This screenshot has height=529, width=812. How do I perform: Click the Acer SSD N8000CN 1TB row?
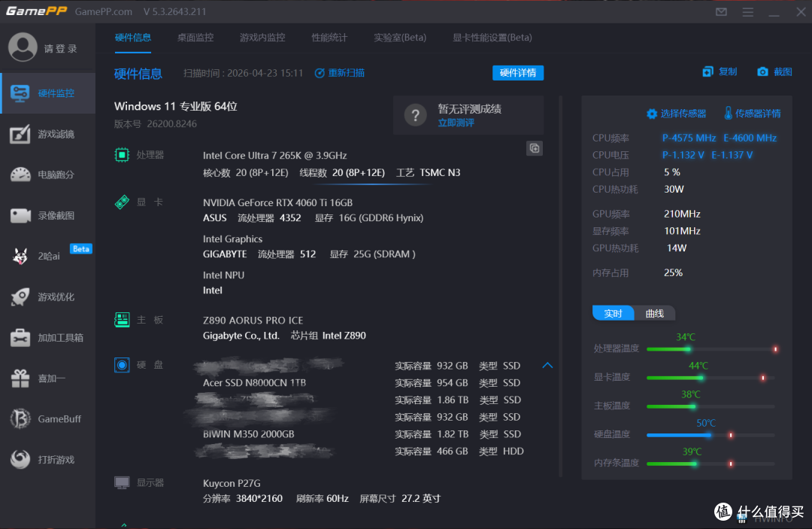point(363,383)
